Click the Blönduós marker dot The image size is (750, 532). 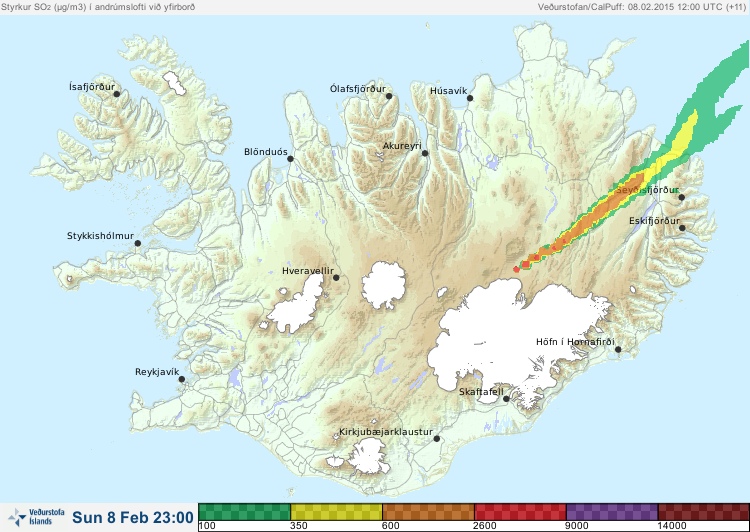290,159
